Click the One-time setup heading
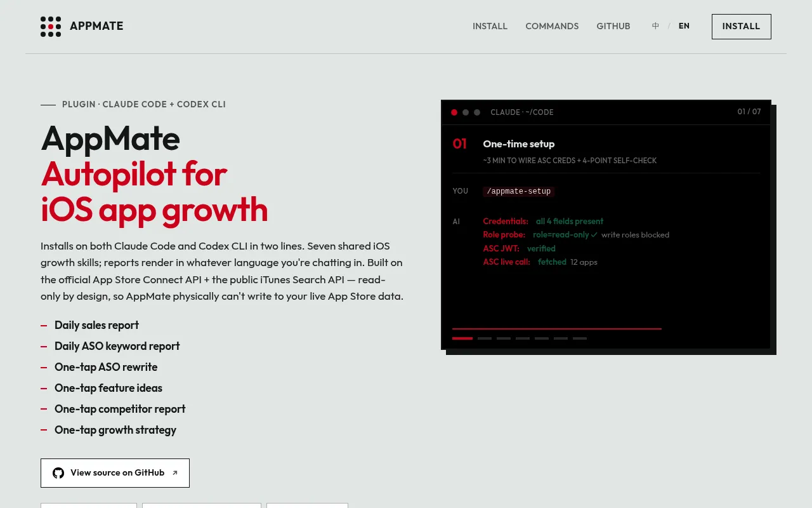Viewport: 812px width, 508px height. [x=519, y=144]
